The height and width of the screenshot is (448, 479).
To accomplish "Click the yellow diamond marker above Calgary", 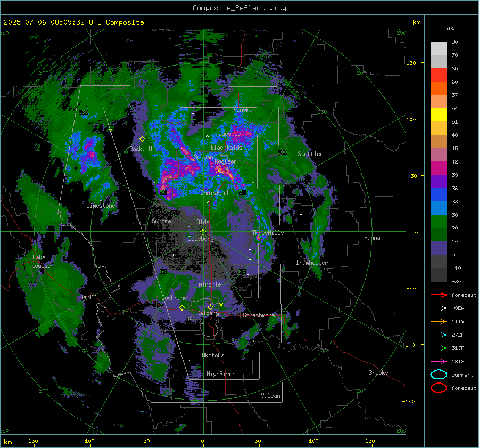I will pos(210,307).
